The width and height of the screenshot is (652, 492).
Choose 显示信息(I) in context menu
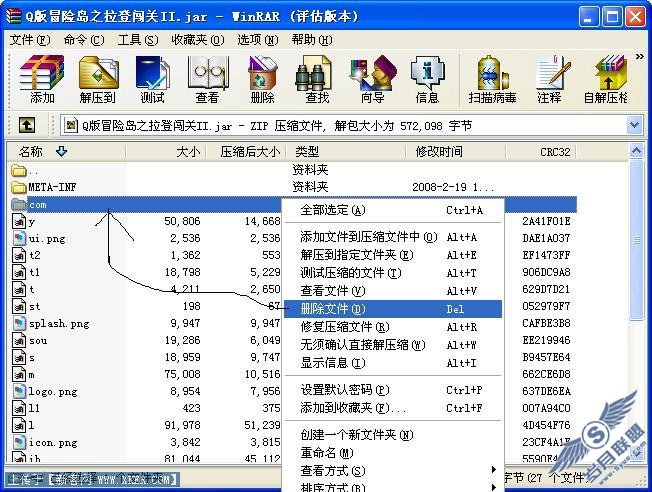point(393,363)
